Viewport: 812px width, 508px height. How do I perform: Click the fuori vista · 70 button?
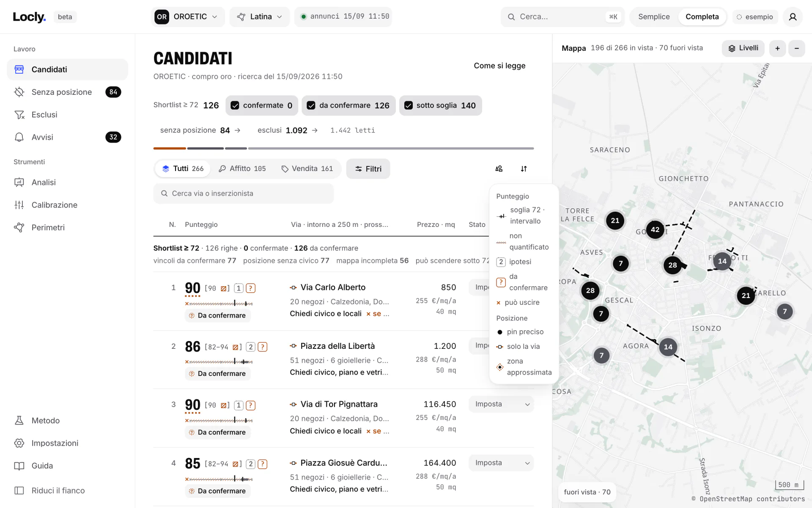[x=587, y=492]
